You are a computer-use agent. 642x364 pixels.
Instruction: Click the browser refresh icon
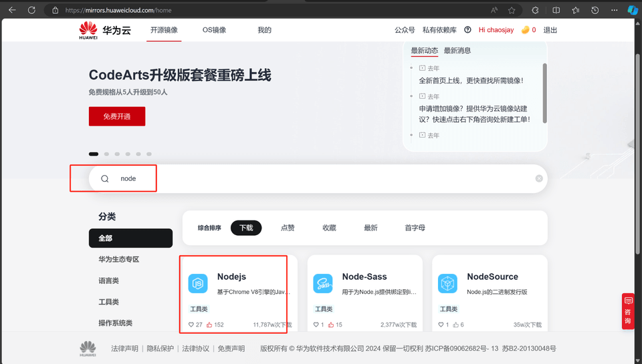31,10
